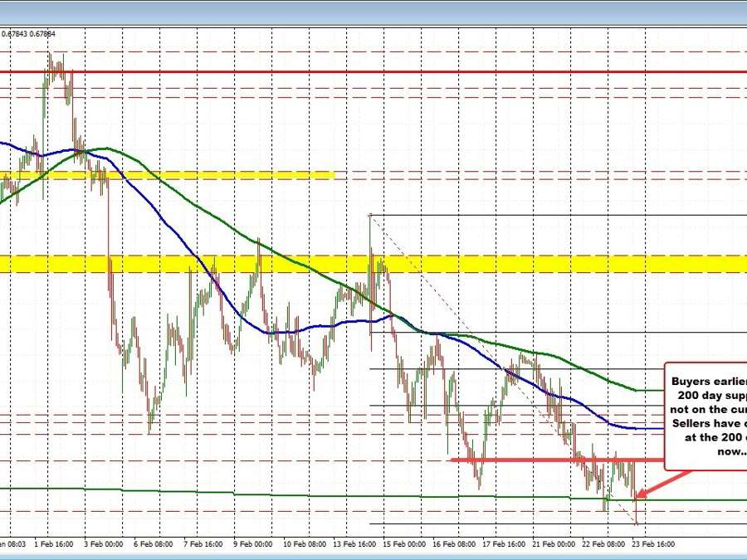Click the red annotation text box
This screenshot has height=560, width=747.
point(705,413)
